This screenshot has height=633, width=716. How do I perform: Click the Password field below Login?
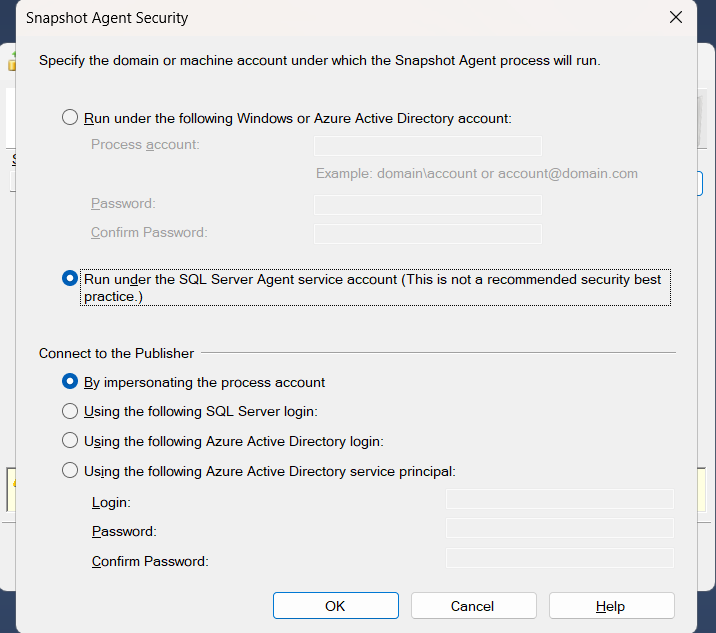click(559, 528)
